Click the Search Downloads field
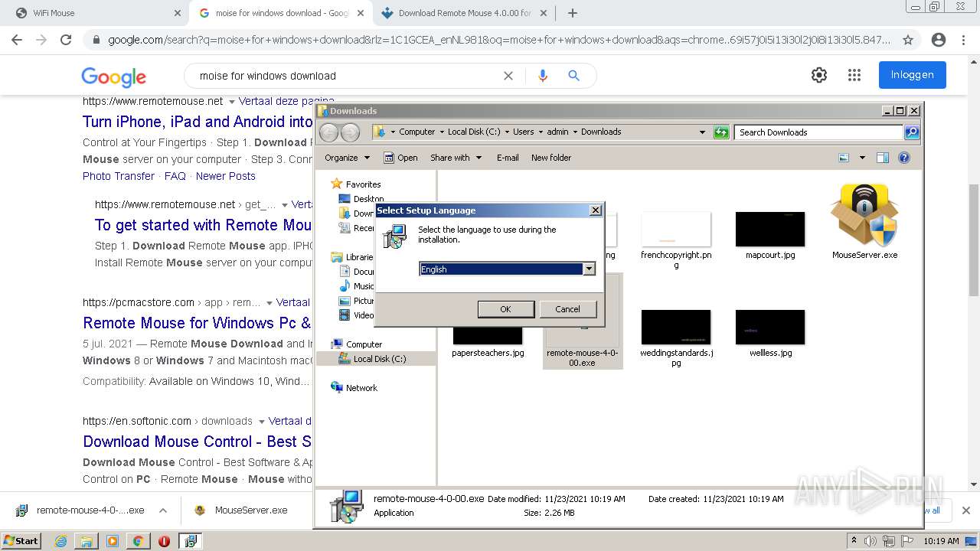Viewport: 980px width, 551px height. click(818, 132)
